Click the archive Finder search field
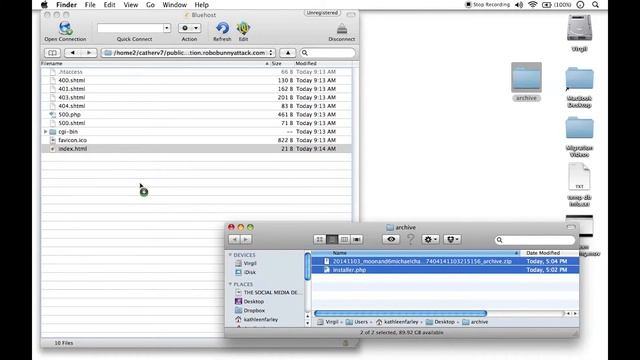The width and height of the screenshot is (640, 360). click(x=535, y=240)
